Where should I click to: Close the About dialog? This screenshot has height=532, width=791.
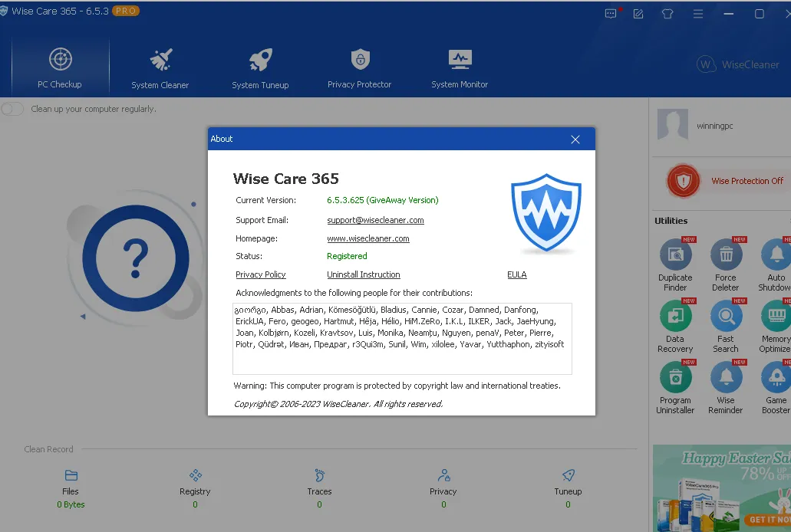(x=575, y=140)
